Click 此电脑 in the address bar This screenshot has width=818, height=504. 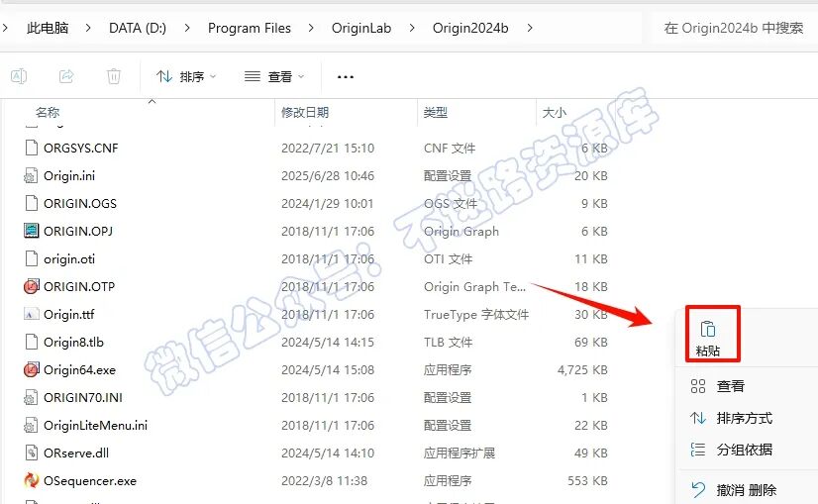pyautogui.click(x=48, y=28)
